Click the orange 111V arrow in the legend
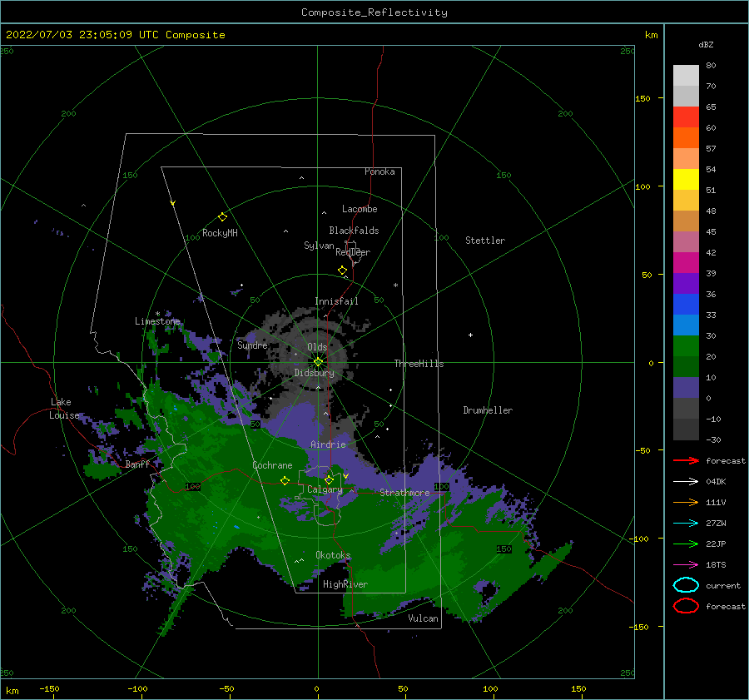749x700 pixels. pos(686,502)
